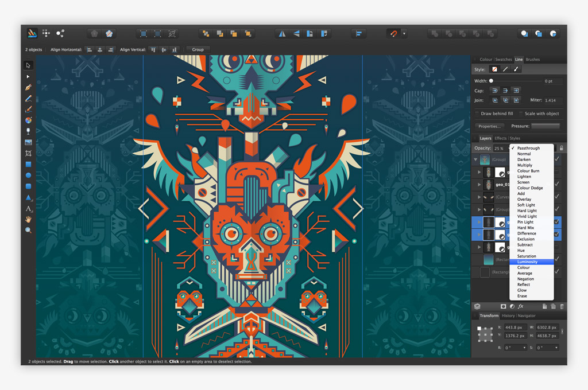Toggle layer lock padlock icon
Viewport: 588px width, 390px height.
click(x=562, y=148)
